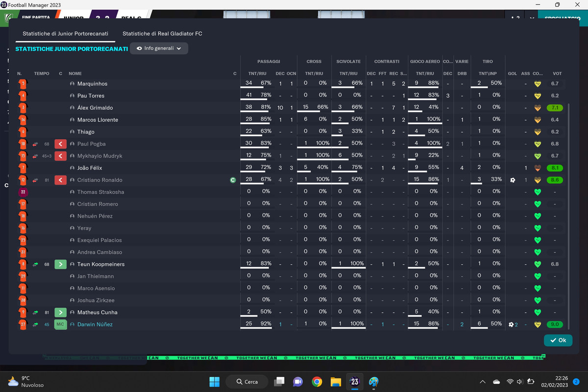The height and width of the screenshot is (392, 588).
Task: Click the condition heart icon for Cristian Romero
Action: (538, 204)
